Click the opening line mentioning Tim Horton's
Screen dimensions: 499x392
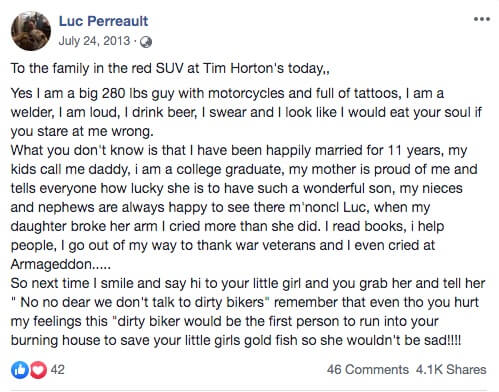[x=170, y=68]
